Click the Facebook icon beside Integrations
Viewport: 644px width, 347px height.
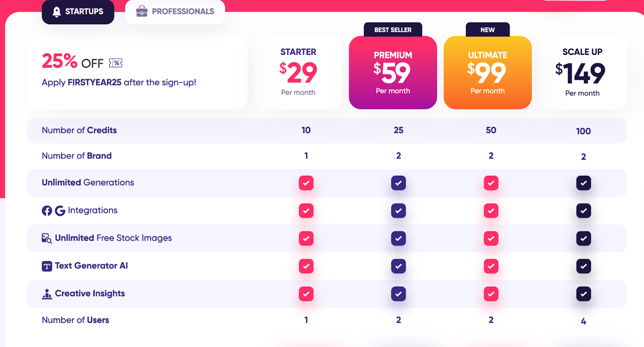pos(47,211)
